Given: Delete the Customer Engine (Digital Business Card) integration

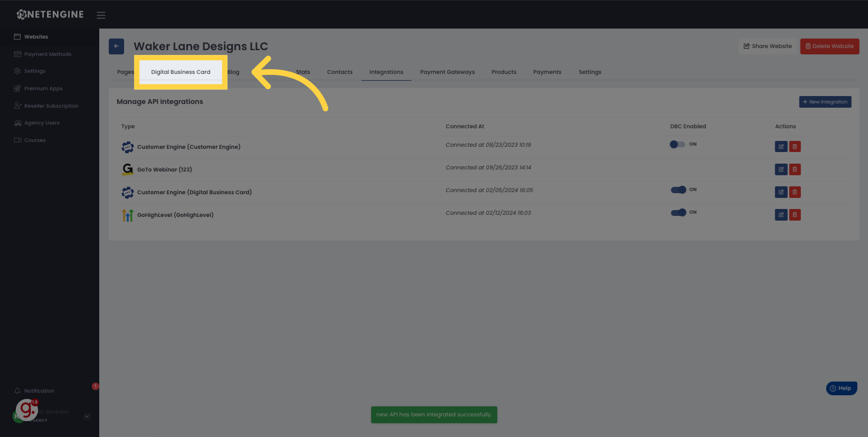Looking at the screenshot, I should (795, 192).
